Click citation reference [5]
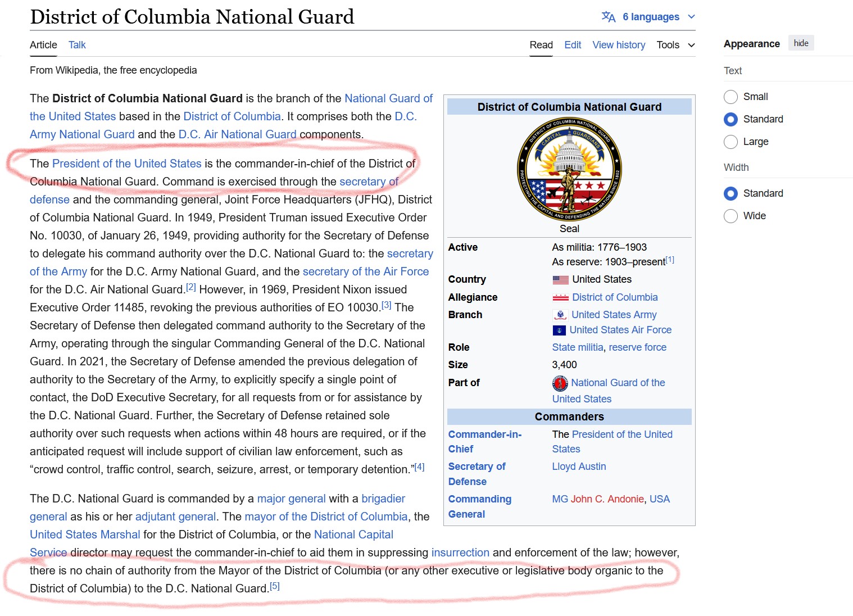The width and height of the screenshot is (853, 616). (274, 586)
